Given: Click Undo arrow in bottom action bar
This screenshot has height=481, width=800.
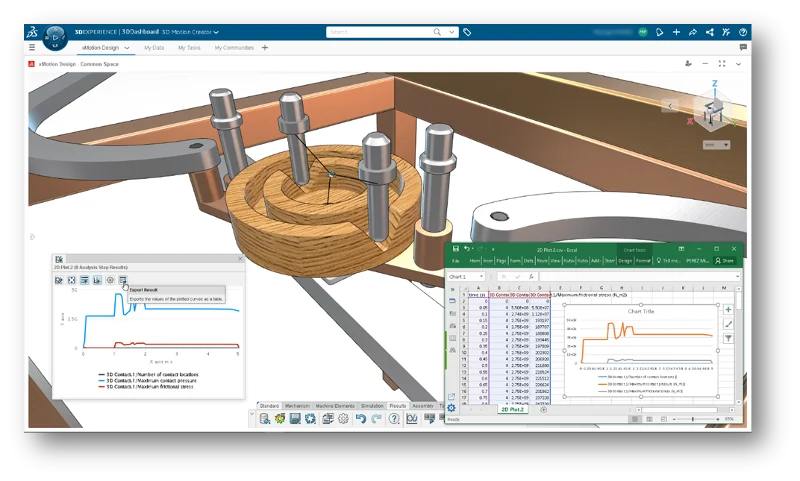Looking at the screenshot, I should (x=360, y=418).
